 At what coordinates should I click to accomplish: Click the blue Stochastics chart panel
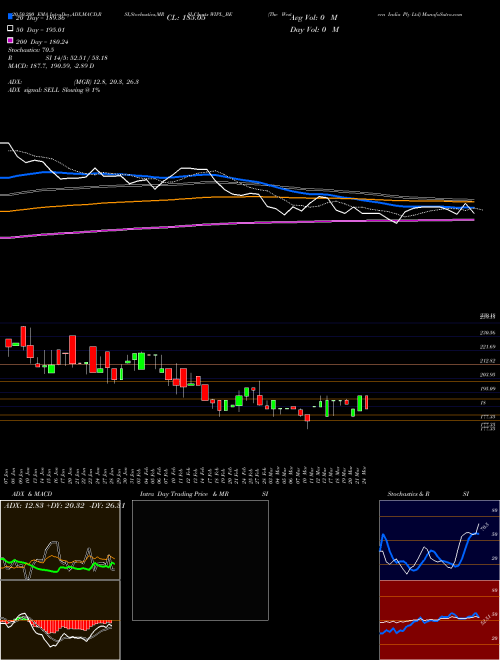(440, 540)
